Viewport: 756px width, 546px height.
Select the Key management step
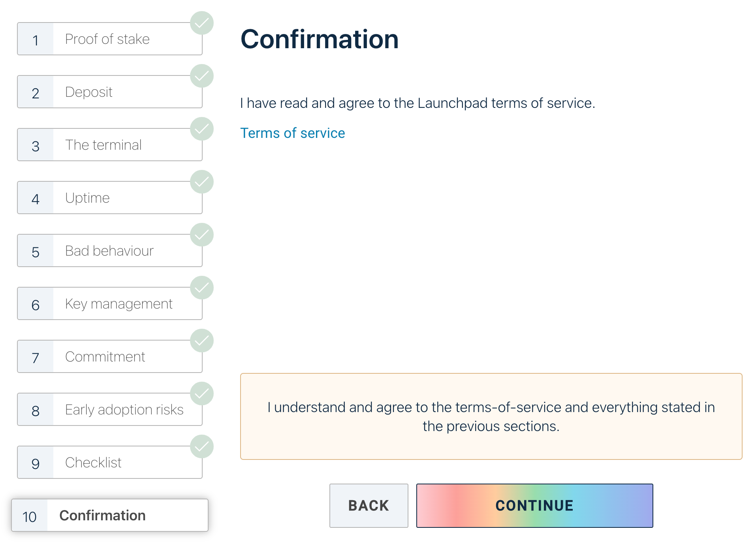point(110,304)
